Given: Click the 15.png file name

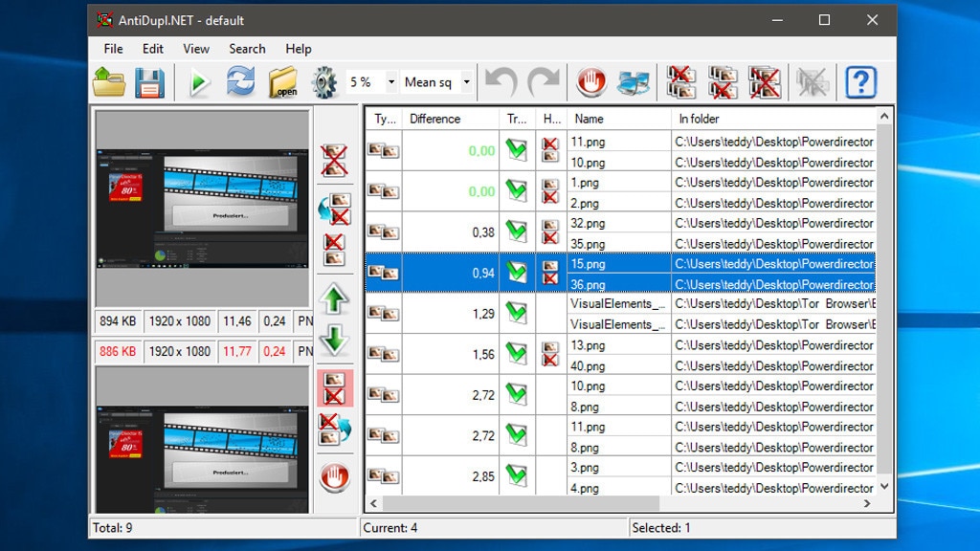Looking at the screenshot, I should click(x=588, y=264).
